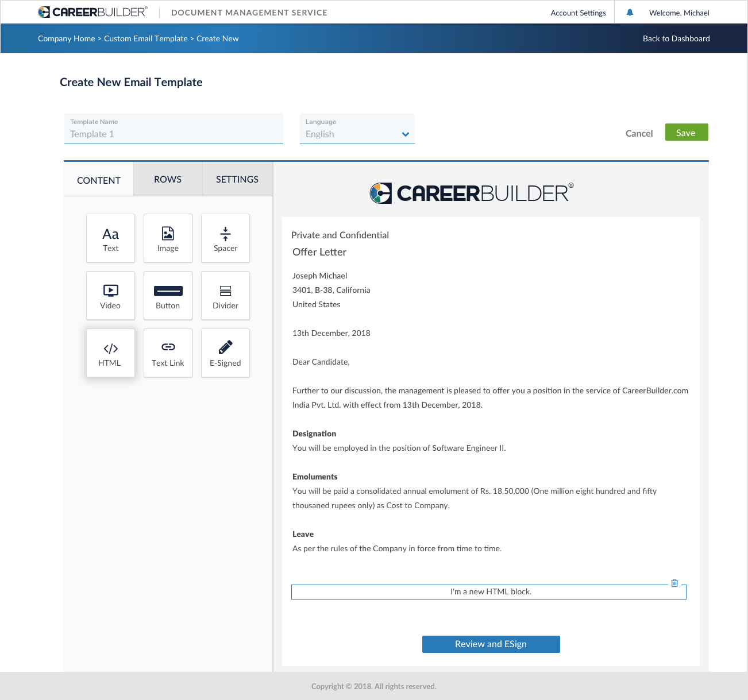The image size is (748, 700).
Task: Open the notifications bell
Action: coord(630,13)
